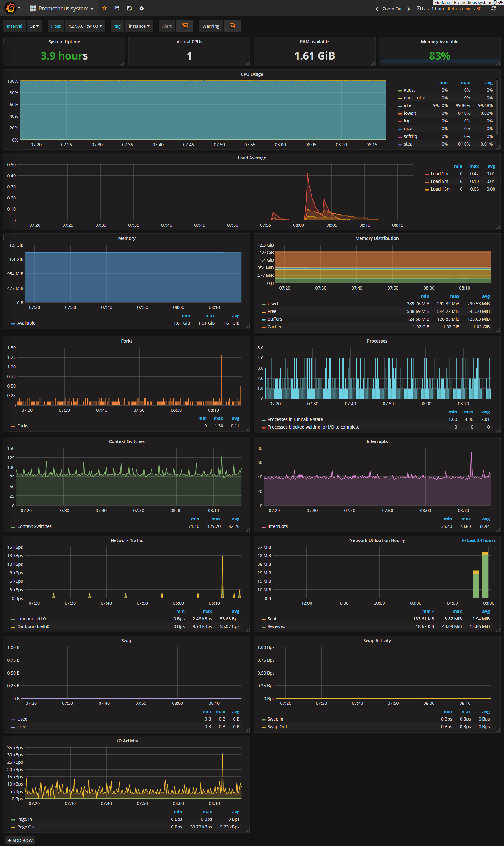Save the dashboard with disk icon
The height and width of the screenshot is (846, 504).
129,9
